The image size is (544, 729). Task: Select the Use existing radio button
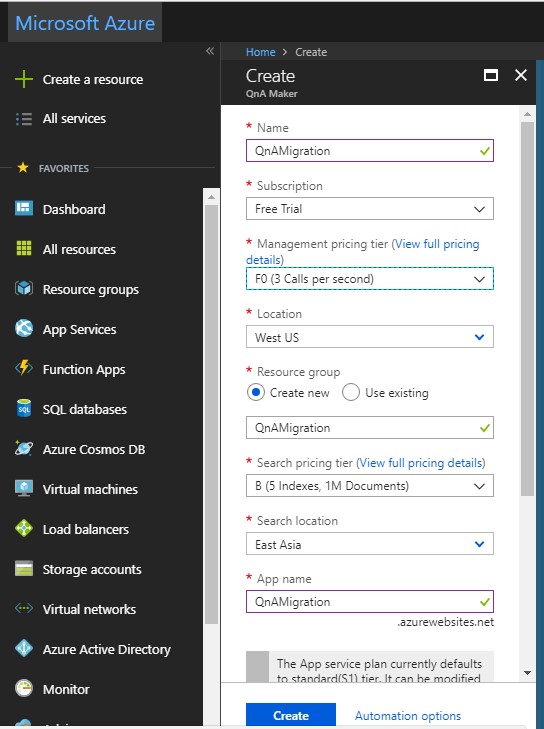click(x=351, y=392)
